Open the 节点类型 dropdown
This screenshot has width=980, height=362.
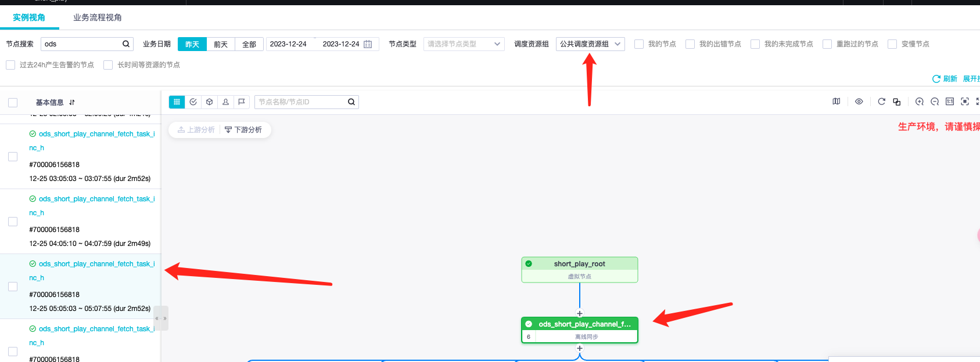[464, 44]
